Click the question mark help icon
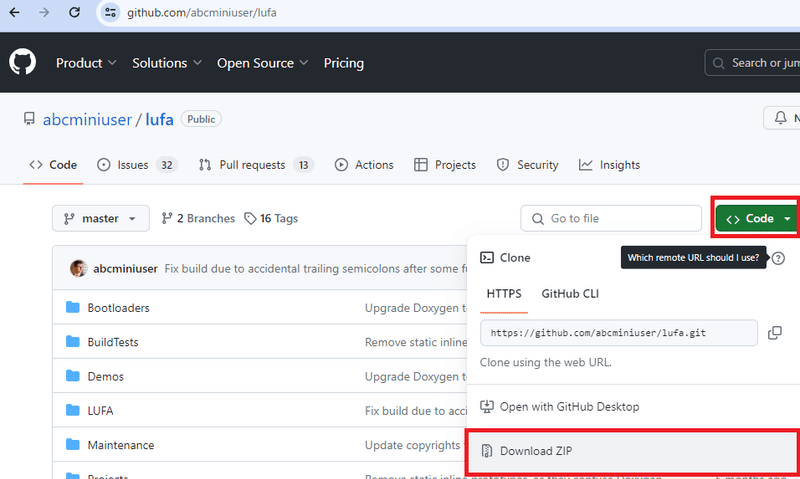This screenshot has height=479, width=800. click(778, 258)
